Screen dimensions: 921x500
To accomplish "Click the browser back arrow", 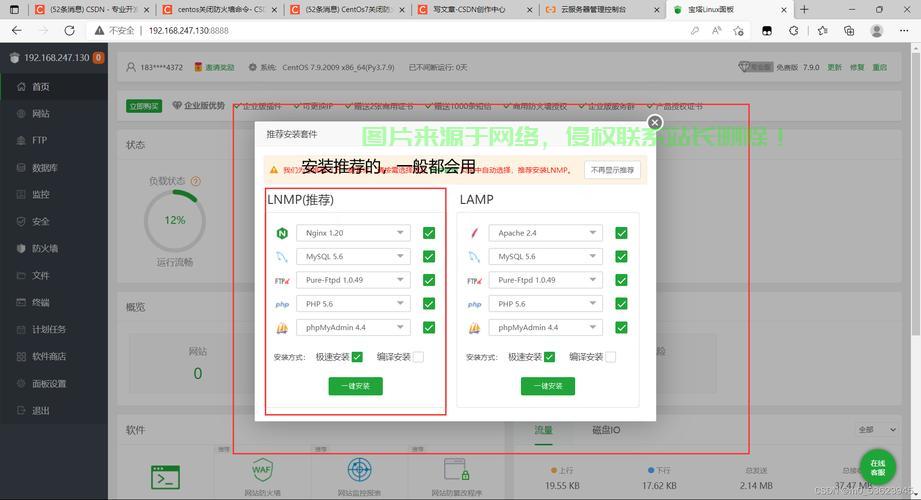I will click(17, 31).
